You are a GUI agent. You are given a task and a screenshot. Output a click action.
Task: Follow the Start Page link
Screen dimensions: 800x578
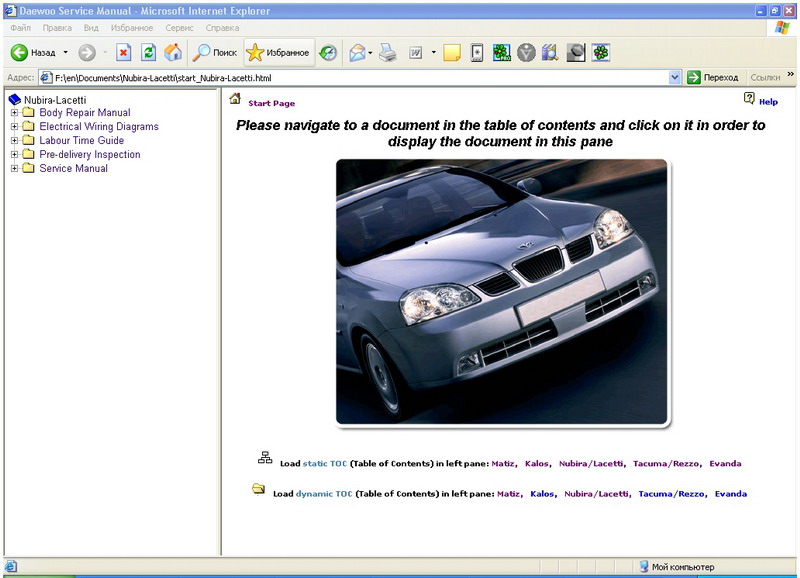271,103
